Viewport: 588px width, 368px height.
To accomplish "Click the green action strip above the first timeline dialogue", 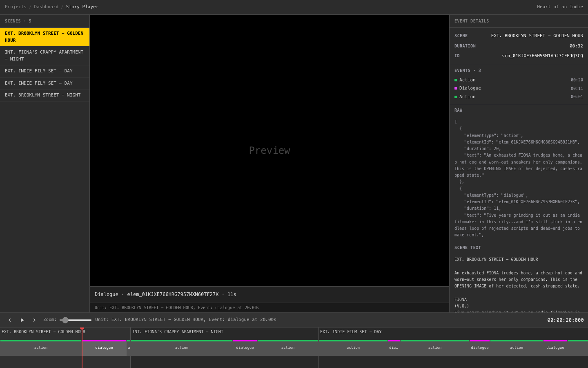I will click(x=41, y=340).
